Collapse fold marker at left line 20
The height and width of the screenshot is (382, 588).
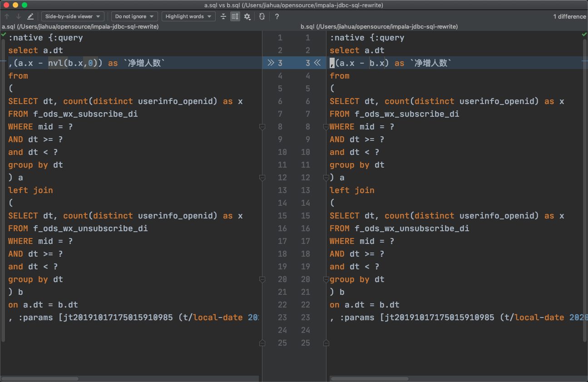(262, 279)
